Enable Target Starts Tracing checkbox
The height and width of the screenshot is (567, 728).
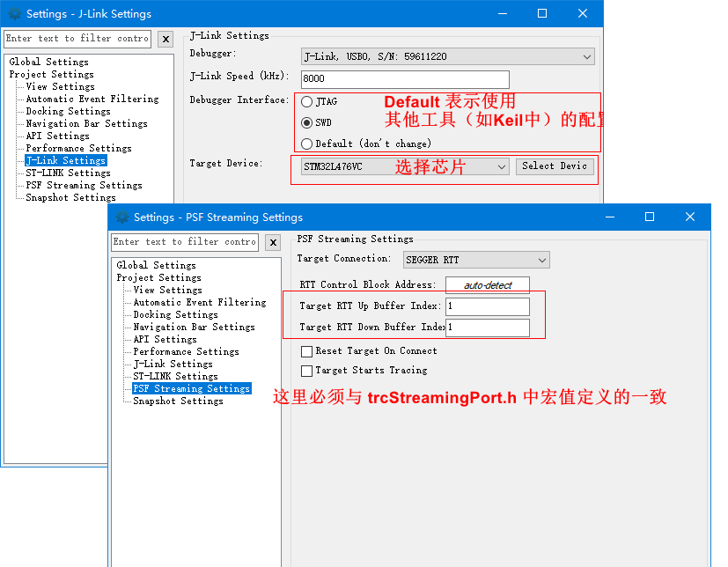tap(306, 371)
